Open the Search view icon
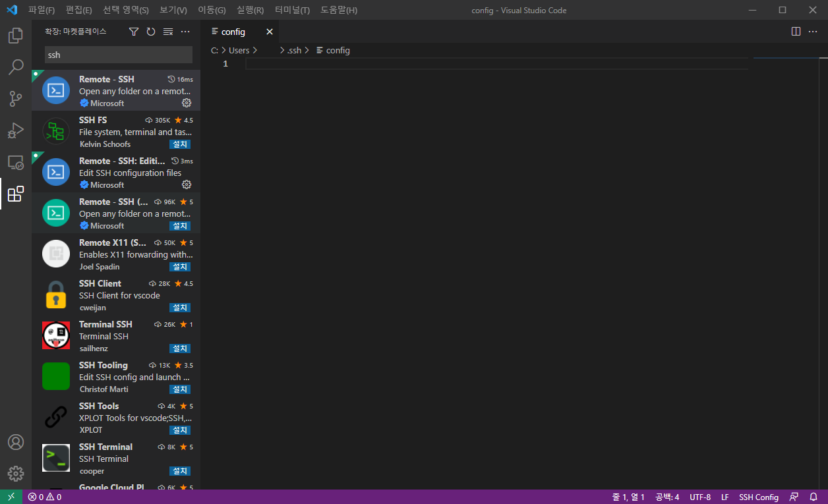828x504 pixels. tap(16, 67)
